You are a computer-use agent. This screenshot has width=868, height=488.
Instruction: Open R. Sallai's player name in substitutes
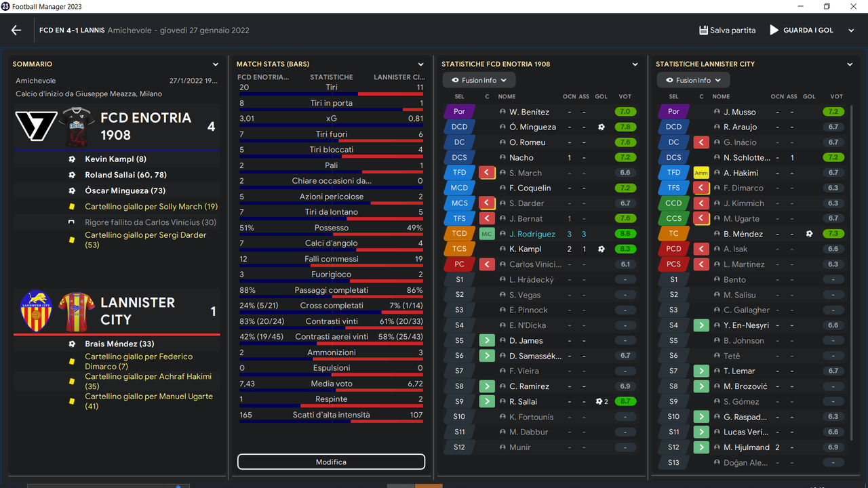click(x=524, y=401)
